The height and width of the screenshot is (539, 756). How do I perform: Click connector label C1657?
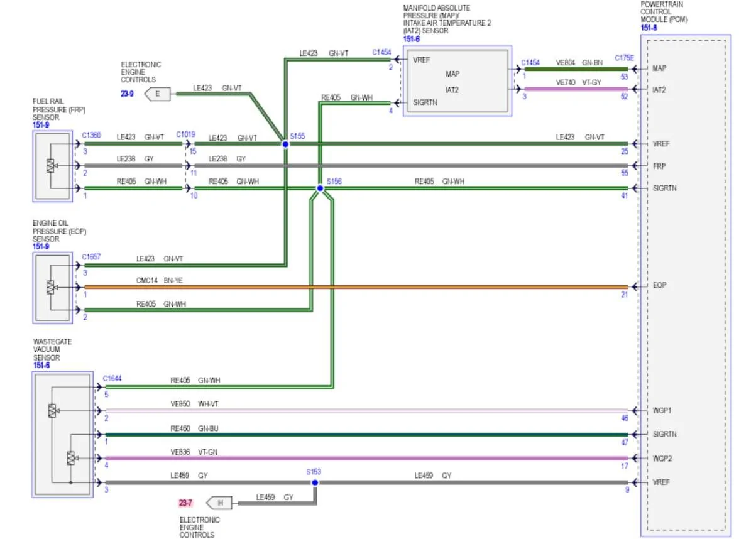[91, 257]
